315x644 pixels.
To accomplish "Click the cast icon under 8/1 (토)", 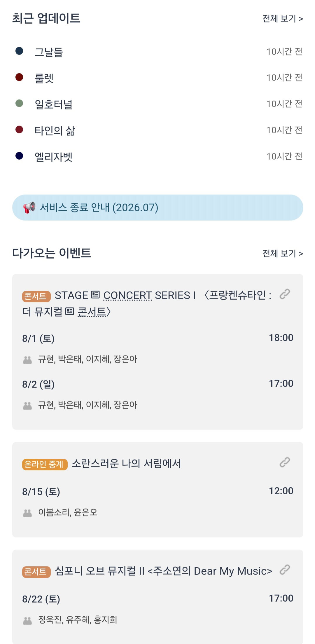I will (27, 360).
